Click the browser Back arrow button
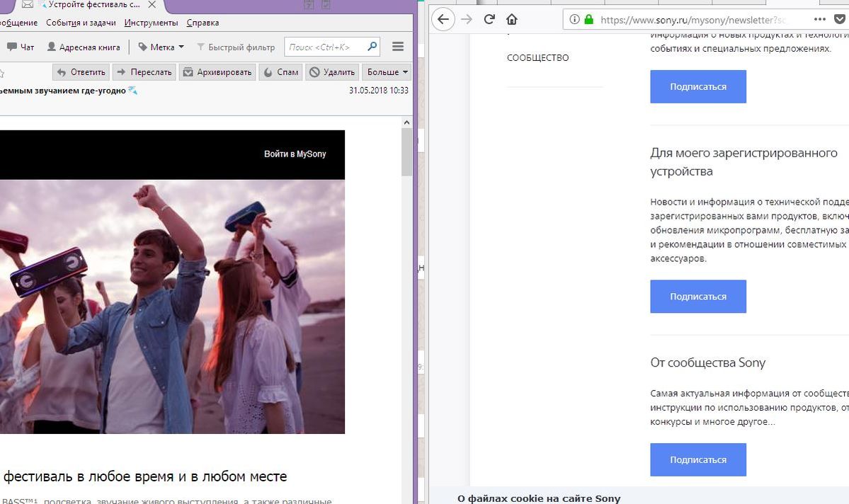849x504 pixels. tap(443, 19)
